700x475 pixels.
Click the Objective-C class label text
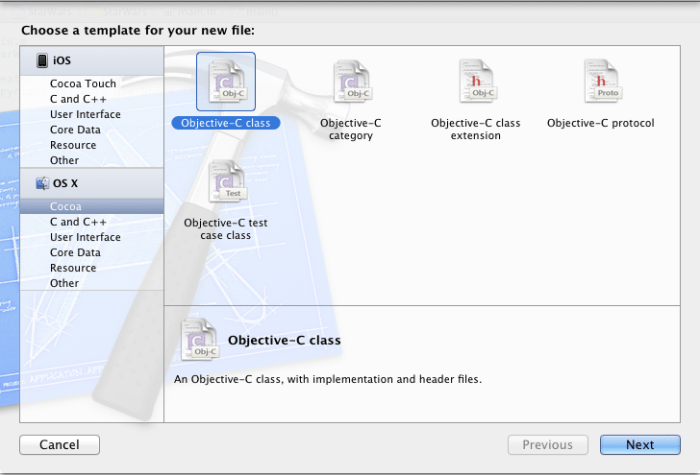[225, 123]
